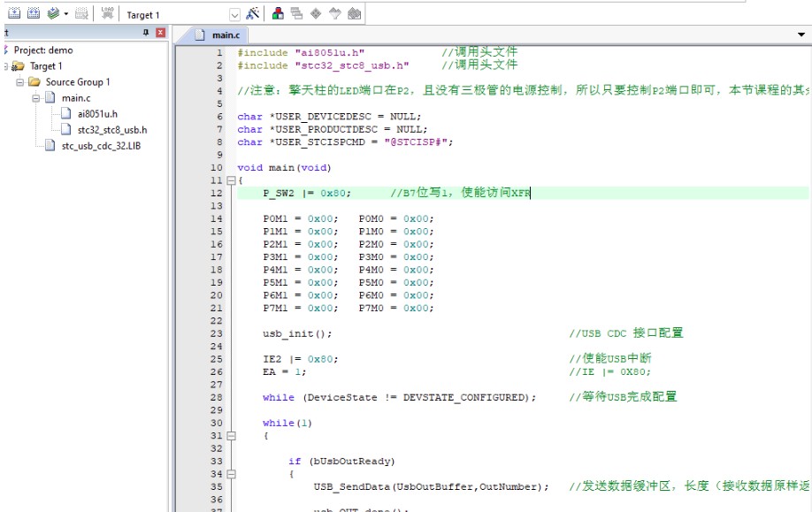
Task: Click USB_SendData call on line 35
Action: point(431,487)
